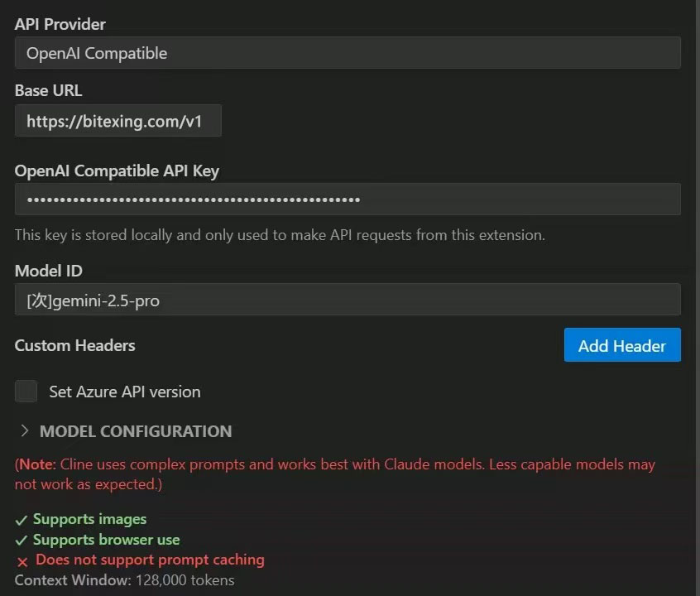
Task: Enable the Set Azure API version checkbox
Action: [26, 392]
